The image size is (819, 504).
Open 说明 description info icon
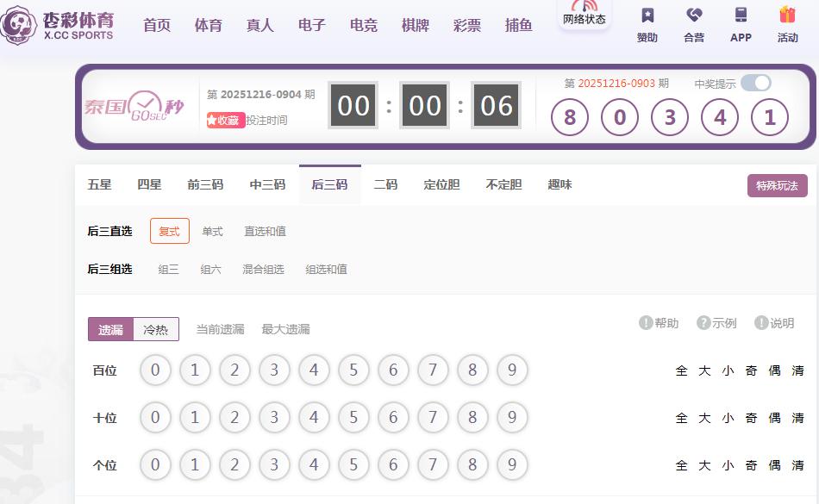(761, 323)
